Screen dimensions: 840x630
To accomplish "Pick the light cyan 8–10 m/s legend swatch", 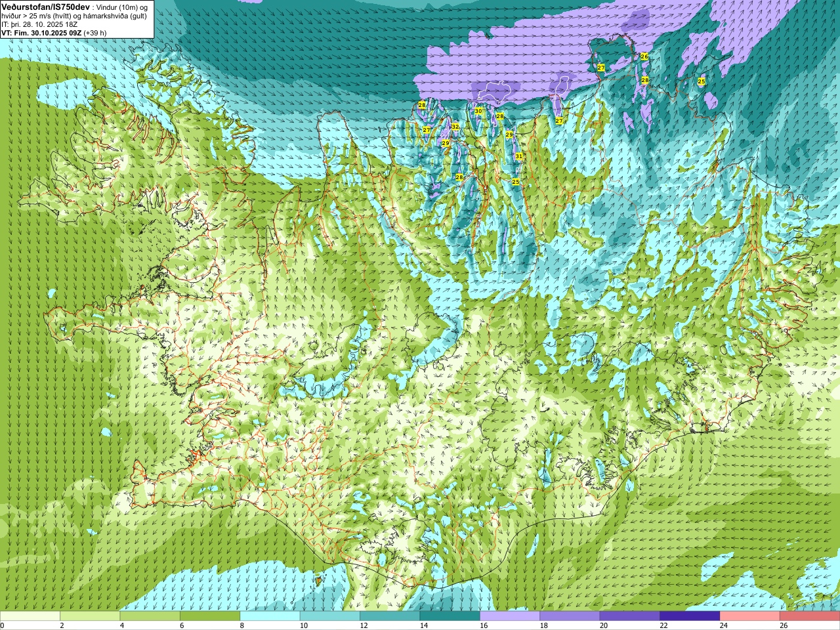I will (270, 616).
